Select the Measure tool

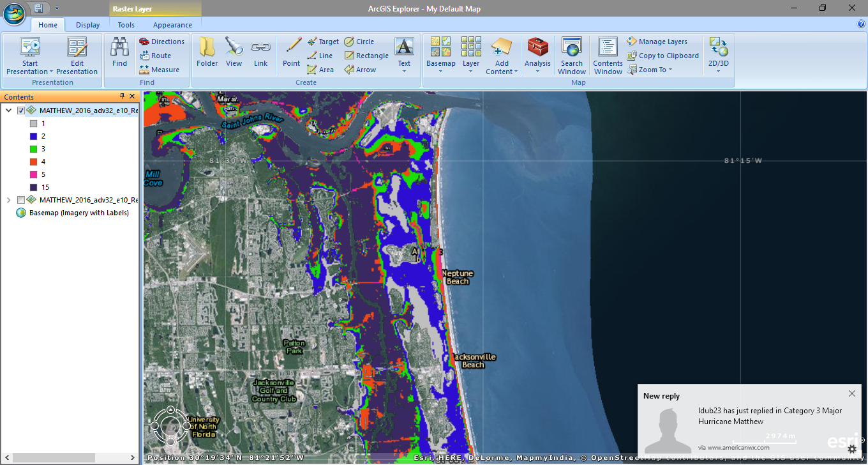coord(159,70)
